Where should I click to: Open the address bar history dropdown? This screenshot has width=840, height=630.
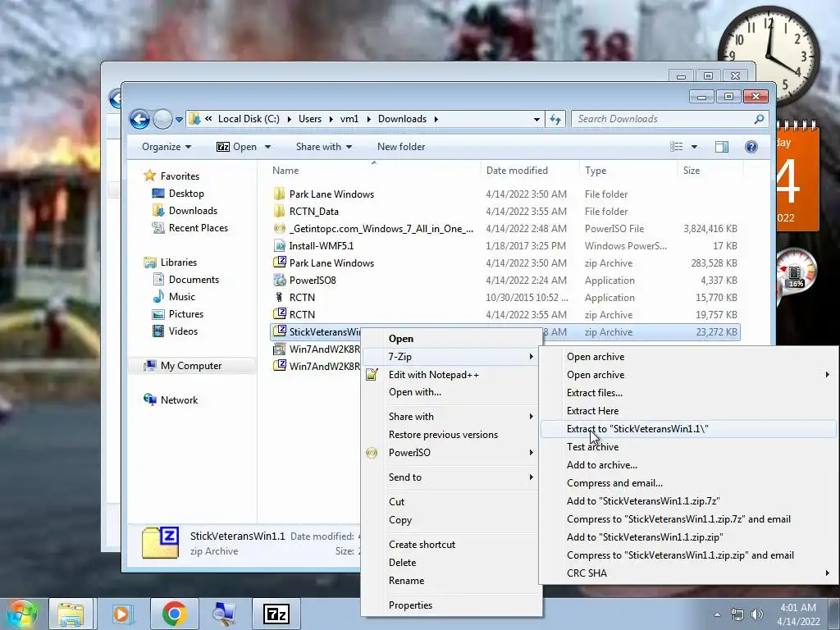click(x=536, y=120)
